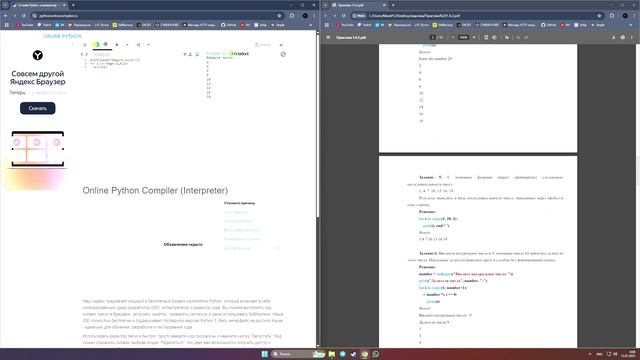Click the PDF zoom percentage field

(x=463, y=37)
